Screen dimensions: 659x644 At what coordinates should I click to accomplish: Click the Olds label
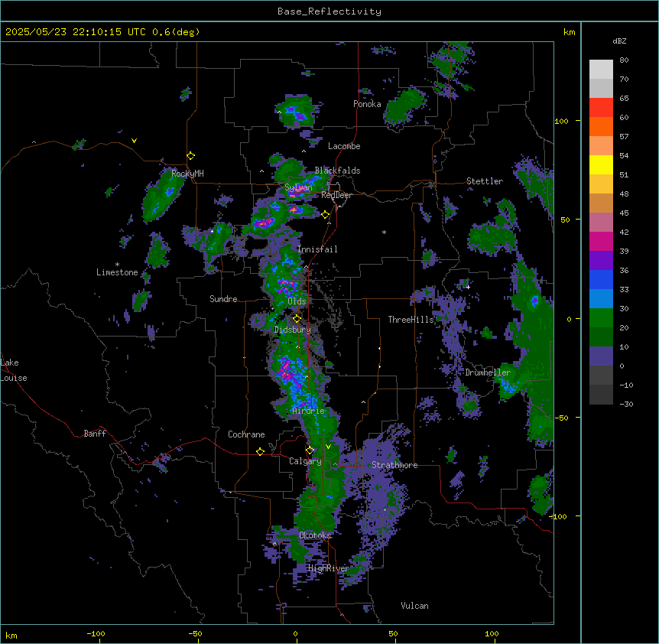pyautogui.click(x=297, y=301)
